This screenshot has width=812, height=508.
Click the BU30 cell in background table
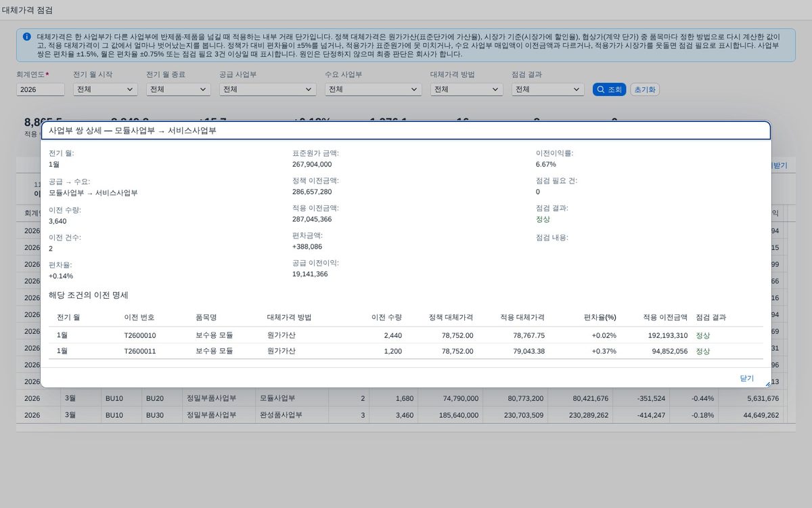tap(155, 415)
